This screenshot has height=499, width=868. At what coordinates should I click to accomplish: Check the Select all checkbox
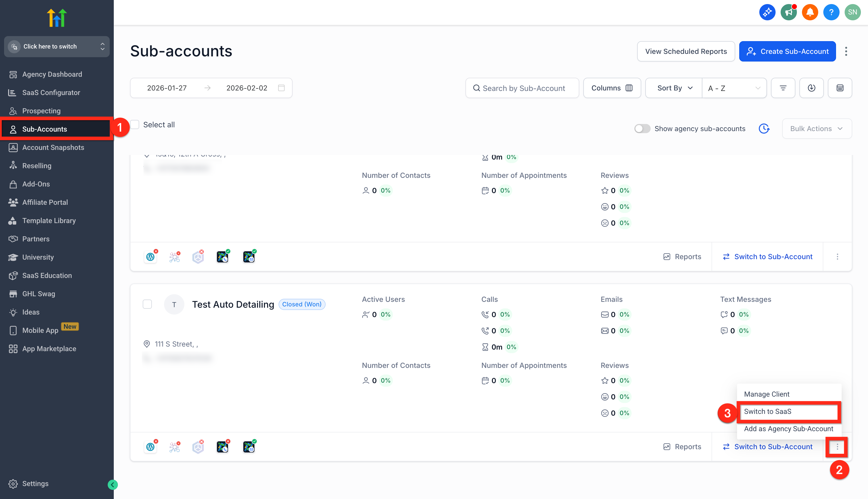[x=135, y=124]
